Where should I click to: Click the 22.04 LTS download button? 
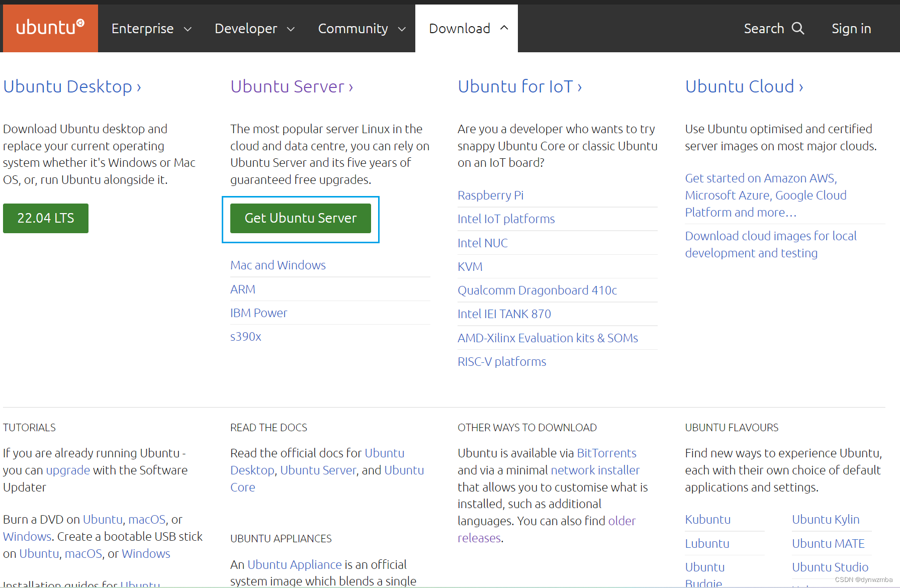(46, 218)
